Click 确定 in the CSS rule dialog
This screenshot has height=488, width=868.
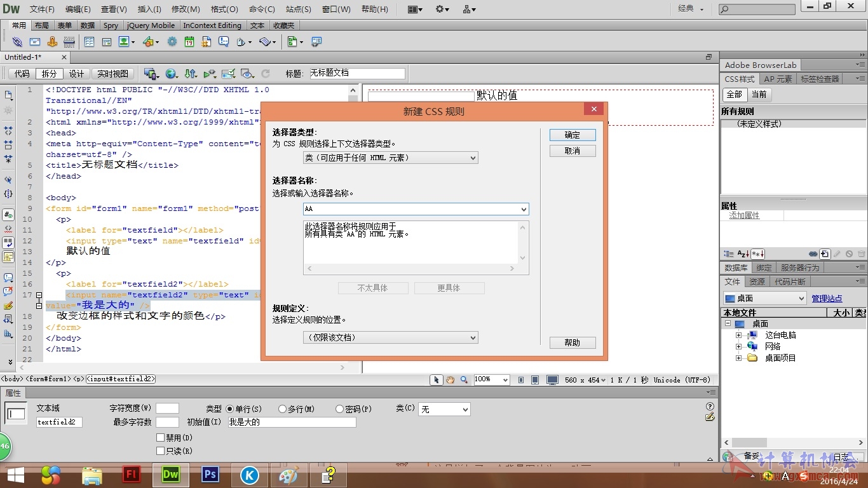click(573, 135)
